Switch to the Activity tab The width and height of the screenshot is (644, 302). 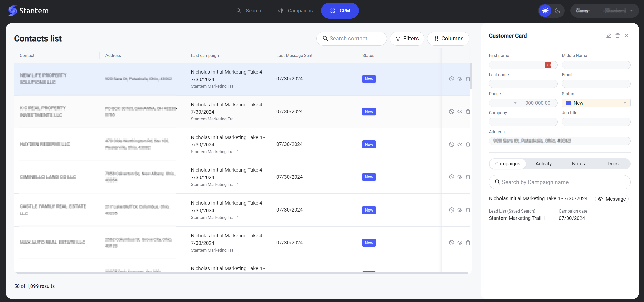click(x=544, y=164)
